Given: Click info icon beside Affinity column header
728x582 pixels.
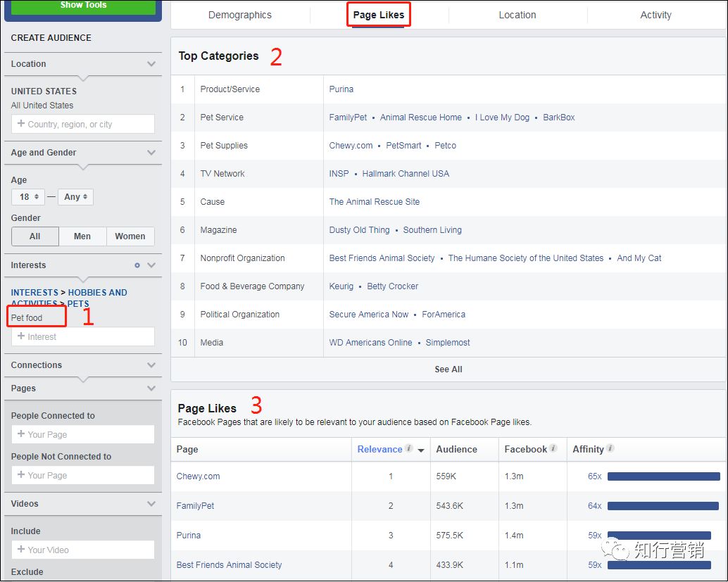Looking at the screenshot, I should pyautogui.click(x=610, y=449).
